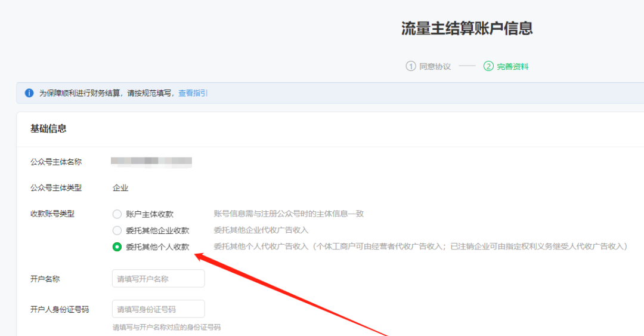Click the blurred 公众号主体名称 value
Screen dimensions: 644x336
click(151, 162)
